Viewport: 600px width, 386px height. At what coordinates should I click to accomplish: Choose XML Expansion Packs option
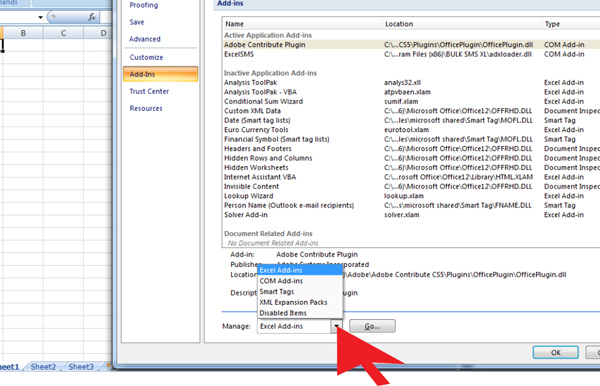pos(300,302)
